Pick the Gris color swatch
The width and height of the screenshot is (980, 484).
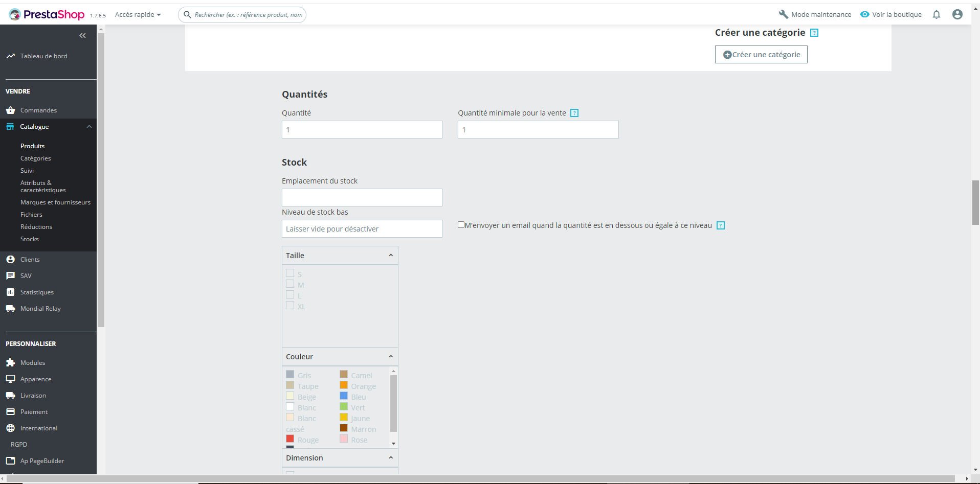290,374
